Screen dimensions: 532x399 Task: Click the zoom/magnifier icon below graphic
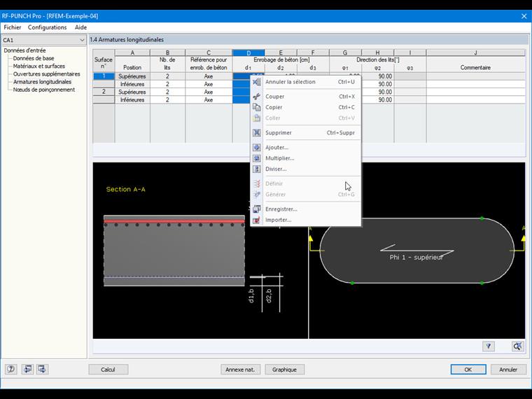[x=517, y=346]
